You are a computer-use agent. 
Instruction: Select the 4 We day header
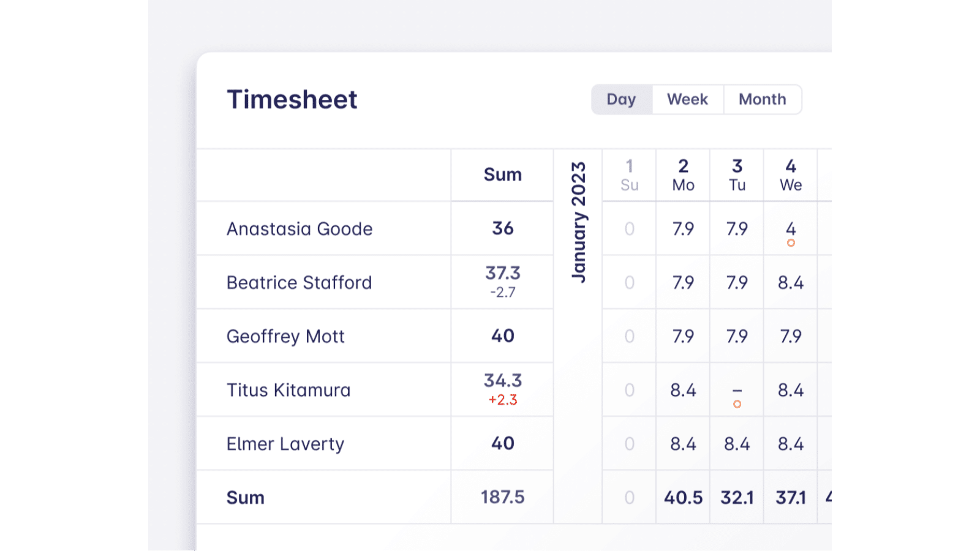tap(791, 175)
